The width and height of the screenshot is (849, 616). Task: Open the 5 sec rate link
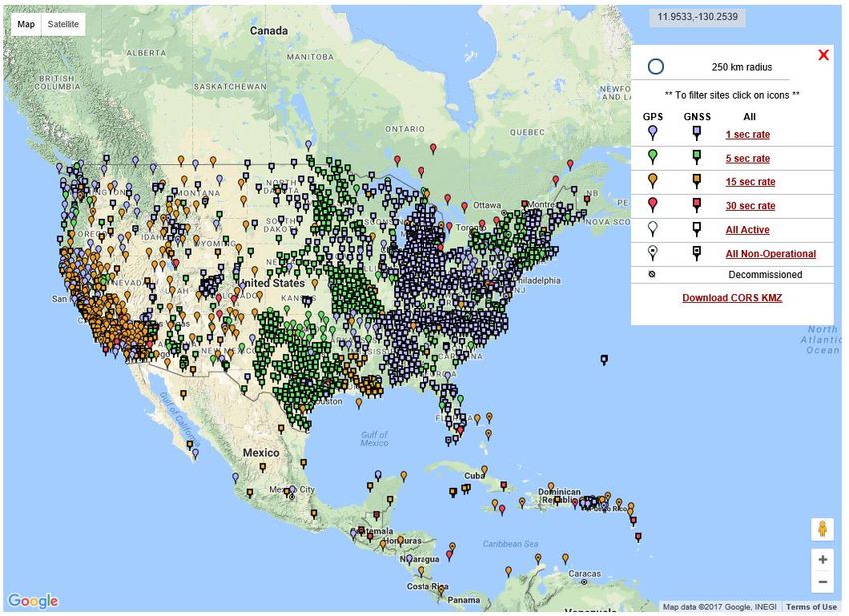(x=748, y=158)
